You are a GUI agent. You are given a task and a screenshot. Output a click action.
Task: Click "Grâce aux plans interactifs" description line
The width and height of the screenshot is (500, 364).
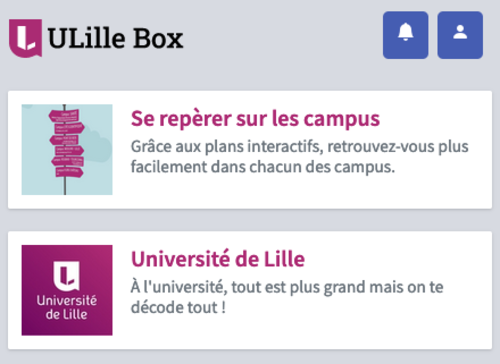299,147
